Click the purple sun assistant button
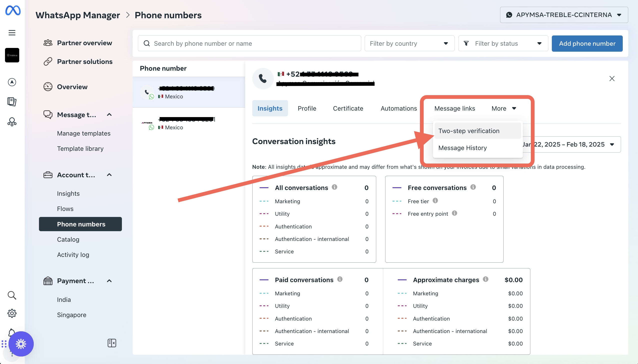This screenshot has width=638, height=364. [21, 344]
